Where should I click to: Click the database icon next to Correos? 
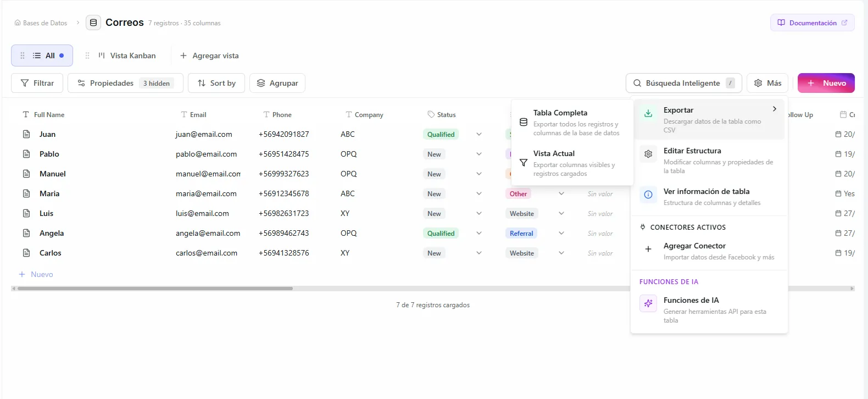point(93,23)
